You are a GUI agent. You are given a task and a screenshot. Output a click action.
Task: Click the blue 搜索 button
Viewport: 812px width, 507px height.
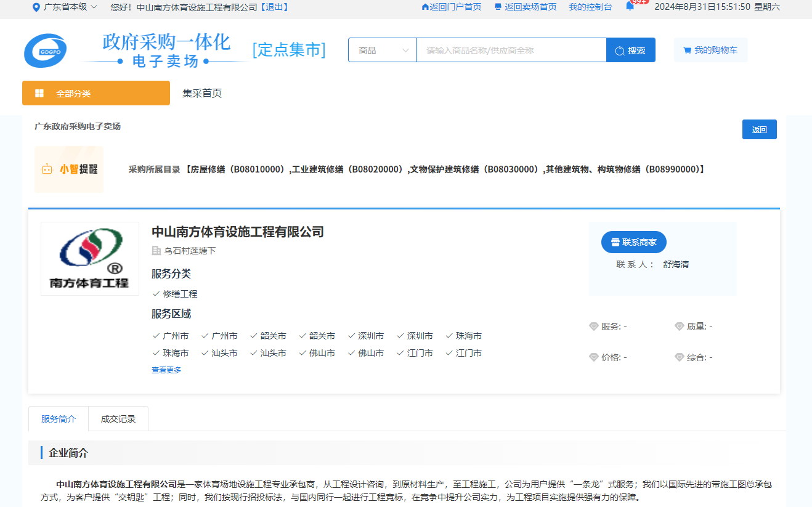[x=631, y=51]
